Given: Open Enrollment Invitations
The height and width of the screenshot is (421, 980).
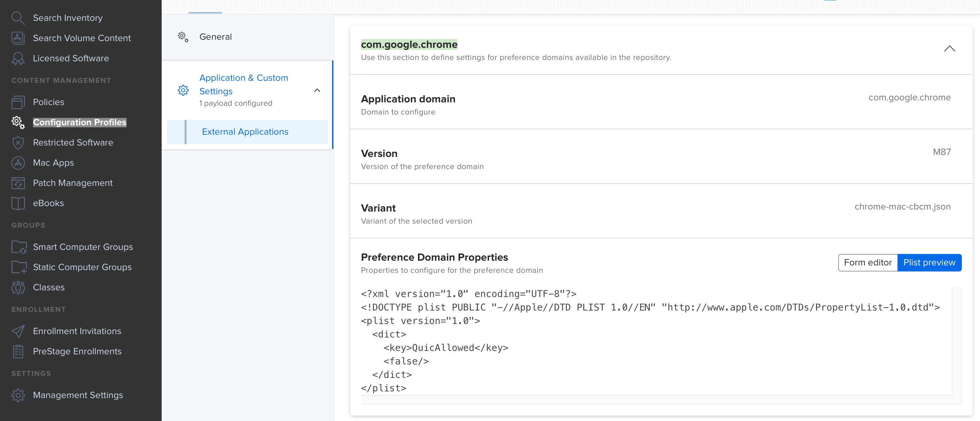Looking at the screenshot, I should 77,331.
